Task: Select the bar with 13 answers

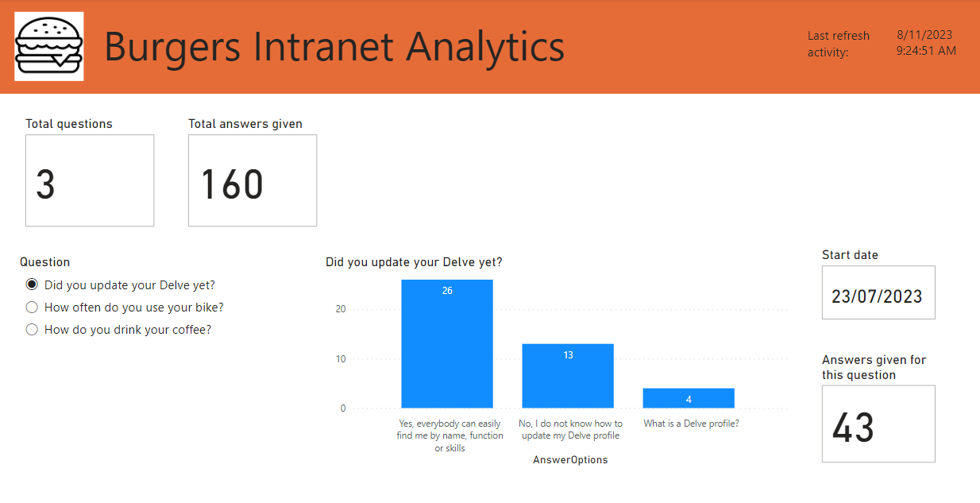Action: [568, 376]
